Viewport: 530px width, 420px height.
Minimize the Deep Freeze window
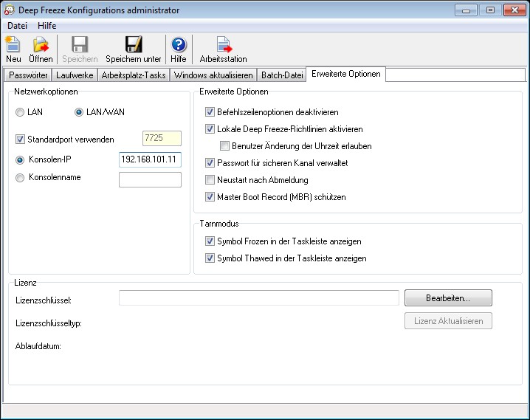[x=466, y=10]
